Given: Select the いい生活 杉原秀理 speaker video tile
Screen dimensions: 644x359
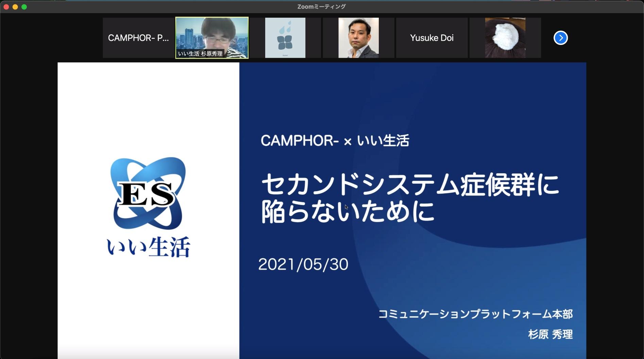Looking at the screenshot, I should tap(212, 38).
